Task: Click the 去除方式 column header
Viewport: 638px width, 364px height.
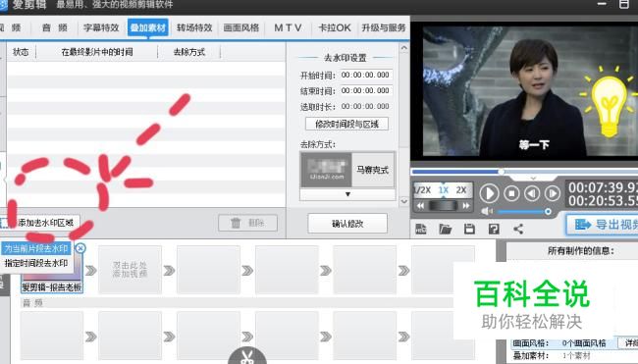Action: click(189, 52)
